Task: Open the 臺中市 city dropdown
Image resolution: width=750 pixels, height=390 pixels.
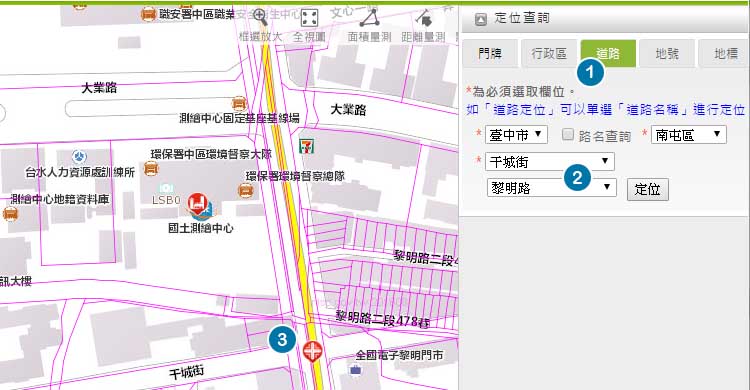Action: tap(516, 135)
